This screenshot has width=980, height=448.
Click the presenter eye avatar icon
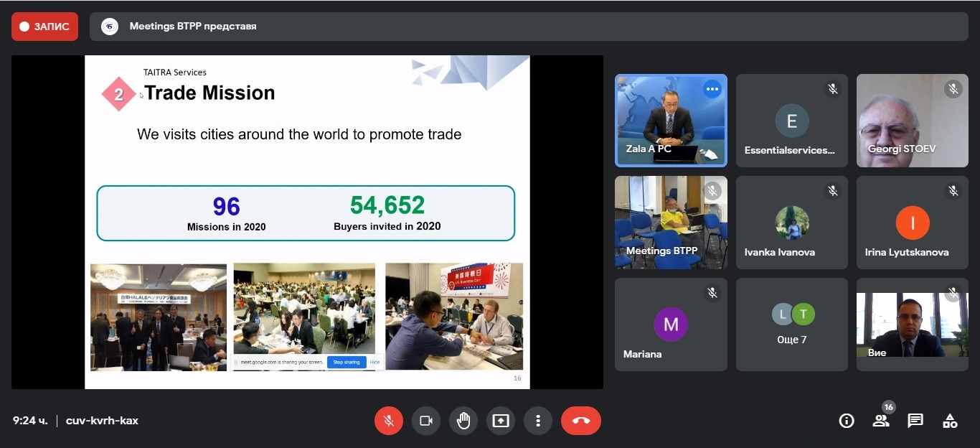pyautogui.click(x=110, y=27)
